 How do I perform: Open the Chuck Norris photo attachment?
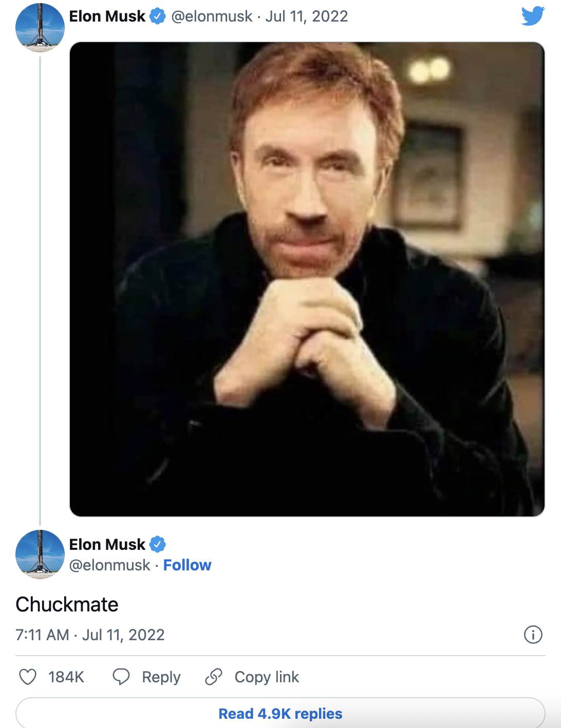pos(307,279)
